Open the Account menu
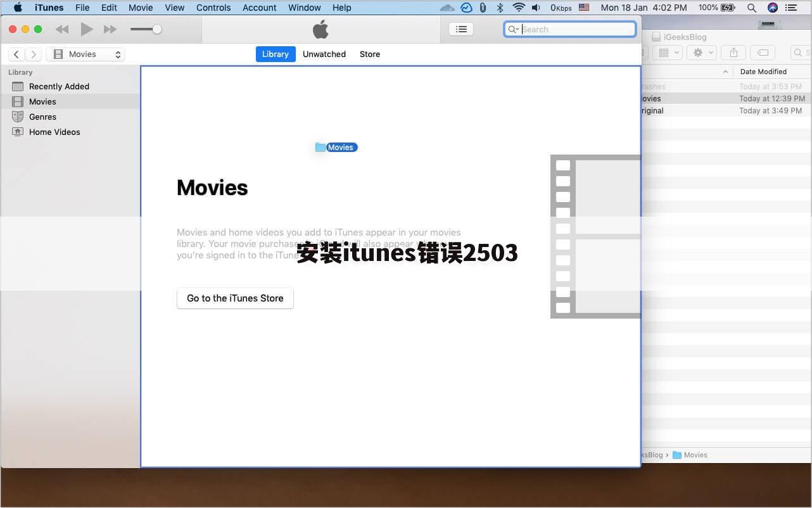 260,8
